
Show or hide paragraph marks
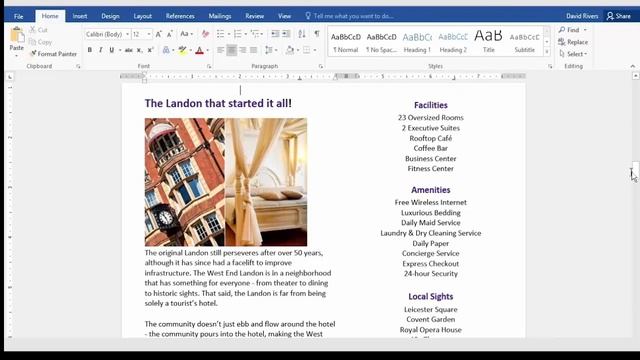pos(317,34)
